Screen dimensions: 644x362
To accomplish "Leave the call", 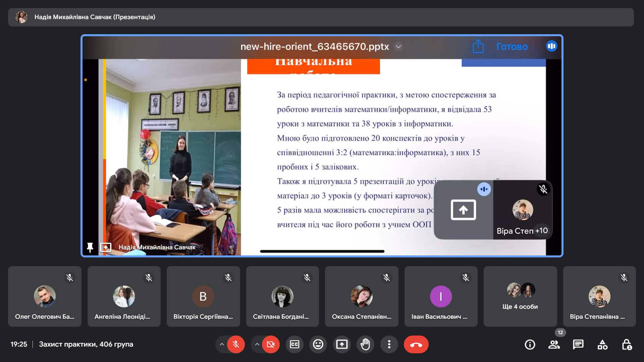I will pos(416,344).
